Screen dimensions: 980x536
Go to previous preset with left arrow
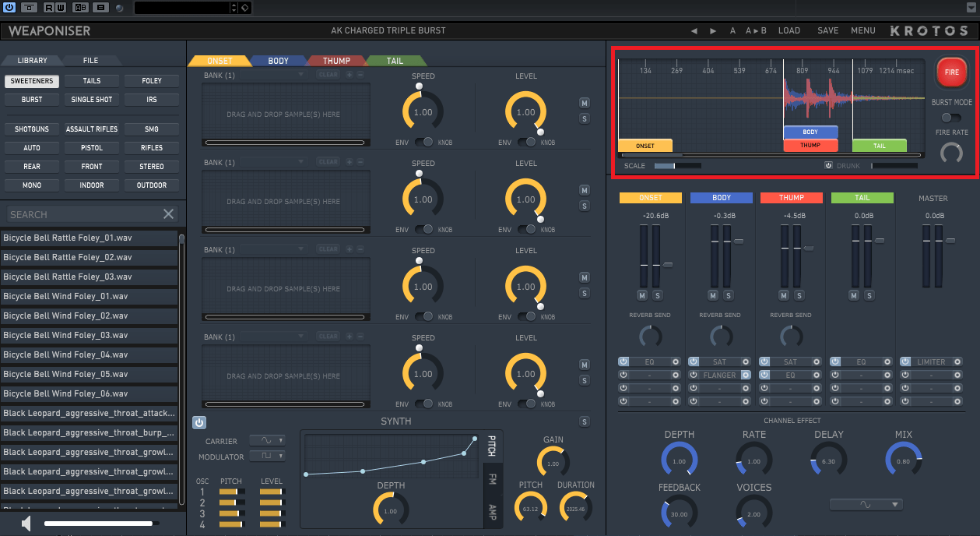694,31
